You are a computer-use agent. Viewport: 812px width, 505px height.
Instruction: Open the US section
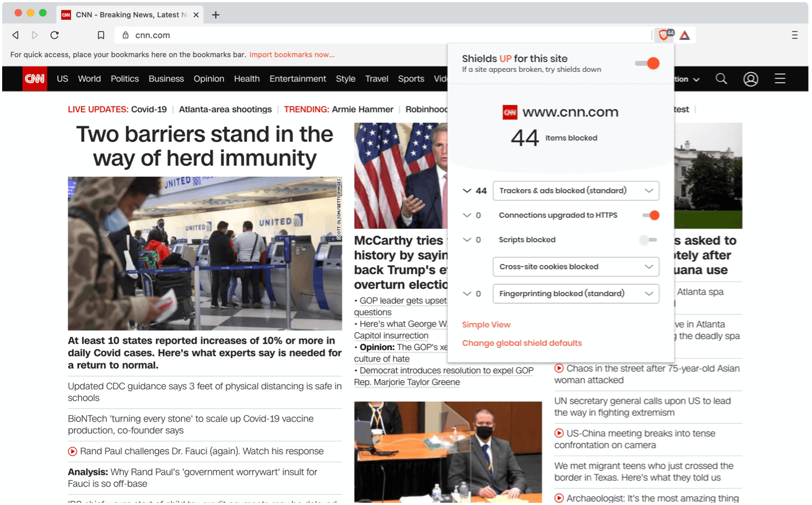click(62, 79)
